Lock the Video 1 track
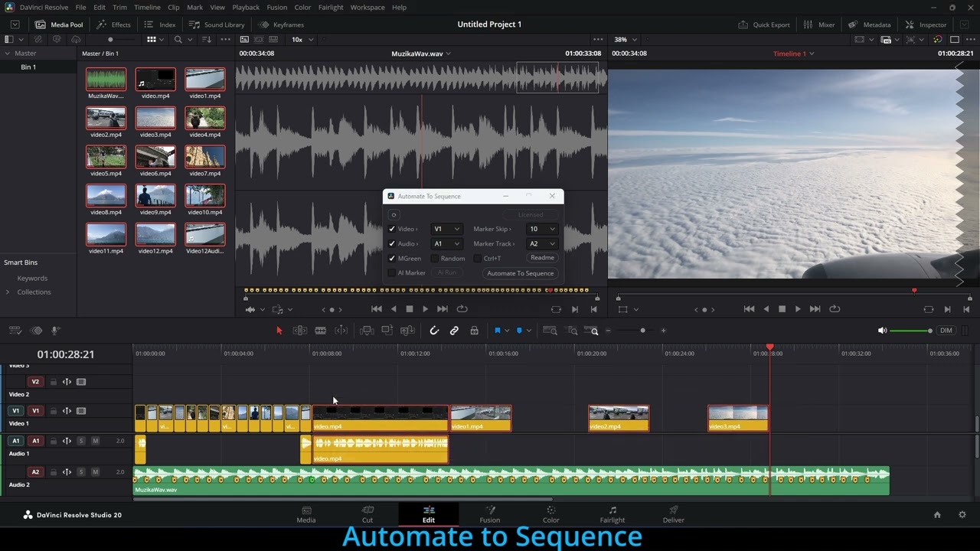980x551 pixels. [x=53, y=411]
